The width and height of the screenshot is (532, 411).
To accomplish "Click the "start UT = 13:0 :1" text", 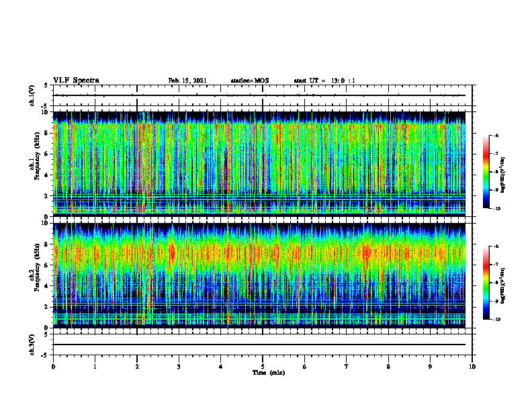I will click(x=324, y=81).
